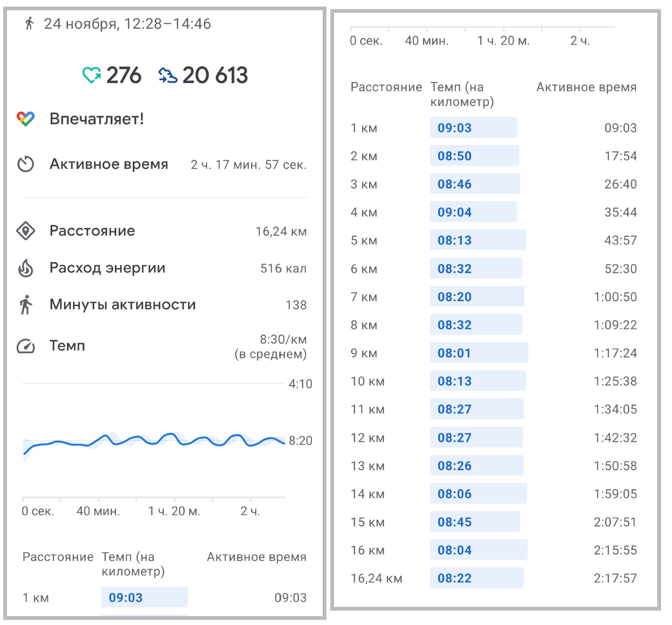
Task: Tap the 8:20 pace axis label
Action: 301,441
